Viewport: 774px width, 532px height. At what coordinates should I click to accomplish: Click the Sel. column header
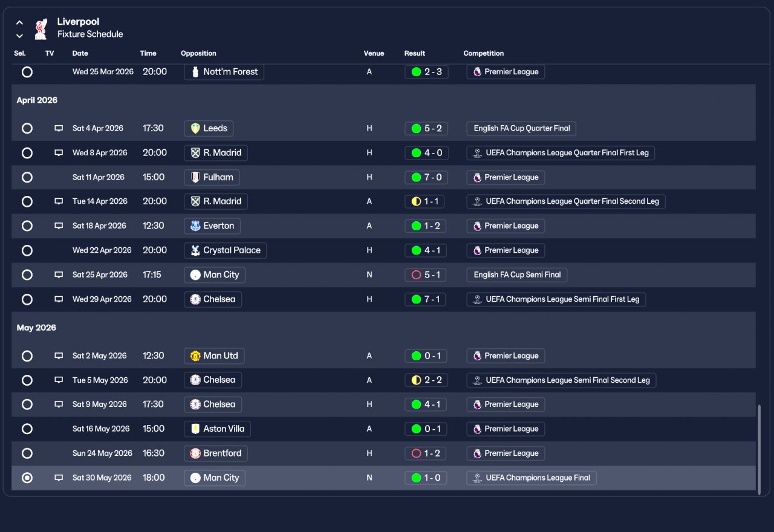[x=20, y=53]
